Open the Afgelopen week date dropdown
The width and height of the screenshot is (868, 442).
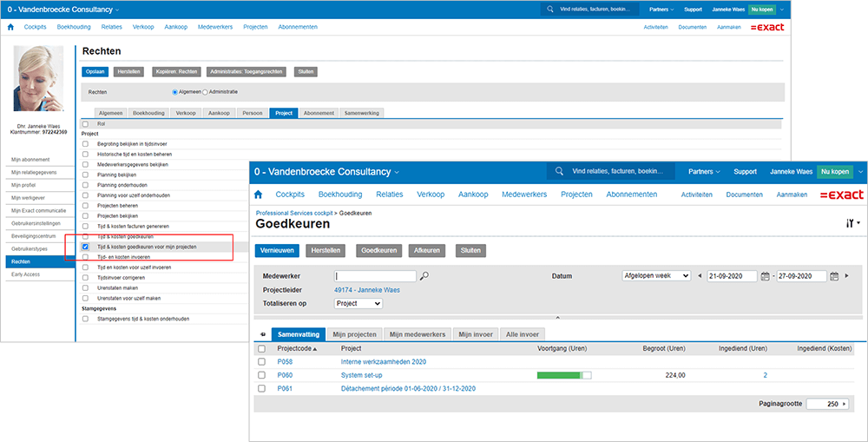click(x=656, y=276)
